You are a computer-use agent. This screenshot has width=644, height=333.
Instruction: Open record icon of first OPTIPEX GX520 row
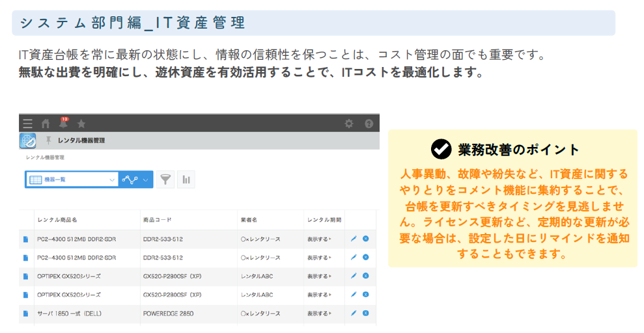[x=25, y=276]
